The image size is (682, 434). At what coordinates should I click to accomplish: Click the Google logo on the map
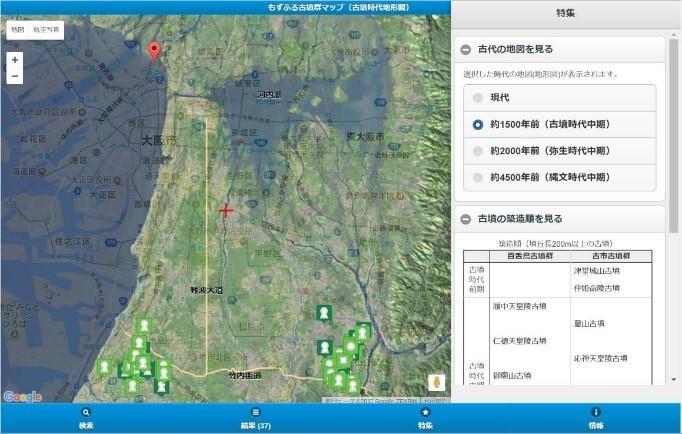click(22, 396)
